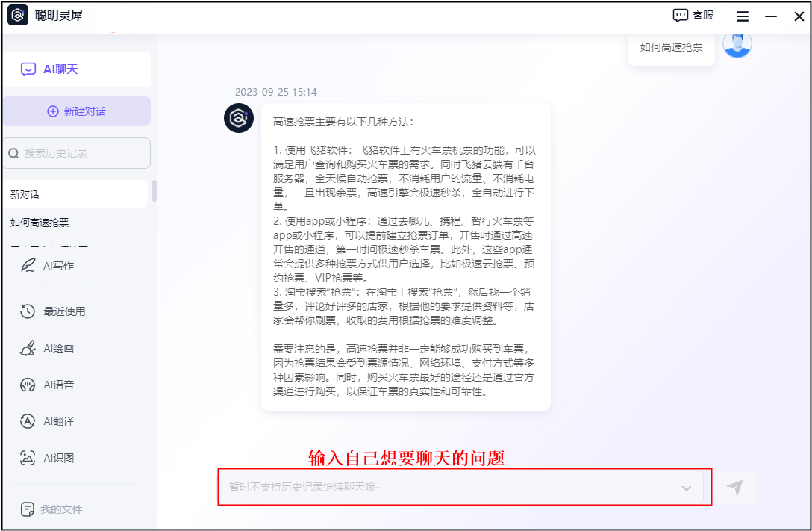This screenshot has width=812, height=531.
Task: Select the 新对话 history entry
Action: pyautogui.click(x=75, y=194)
